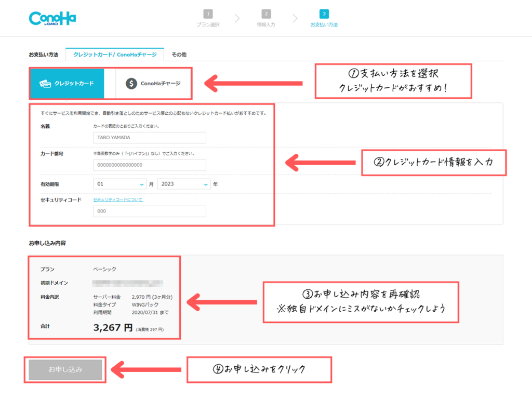Click the plan value ベーシック

105,270
